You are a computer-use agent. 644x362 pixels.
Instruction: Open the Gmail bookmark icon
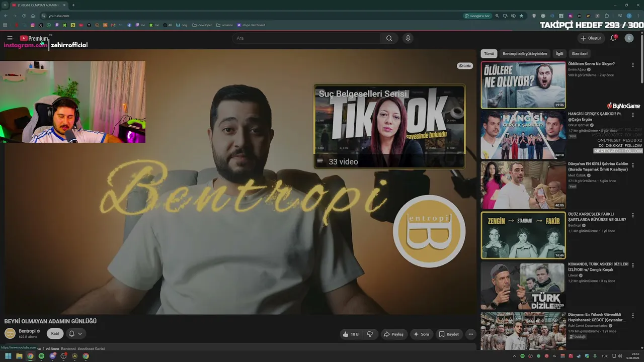click(x=113, y=25)
